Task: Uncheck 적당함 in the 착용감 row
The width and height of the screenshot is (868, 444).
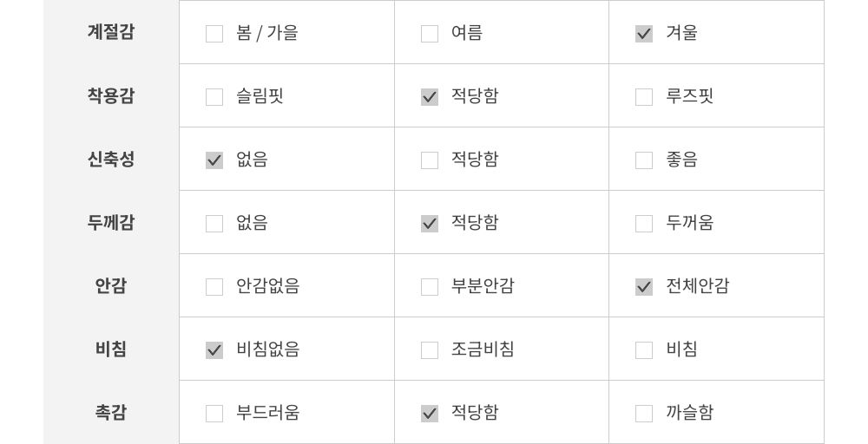Action: point(430,97)
